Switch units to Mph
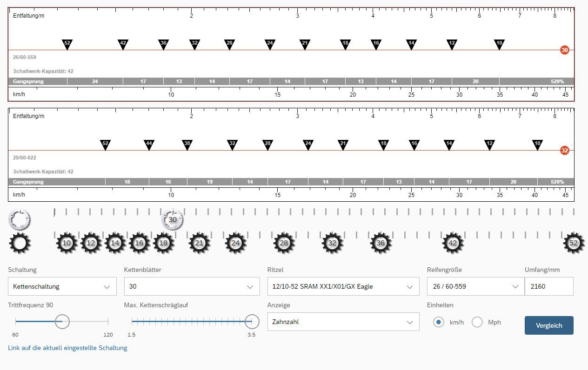588x370 pixels. (x=477, y=322)
